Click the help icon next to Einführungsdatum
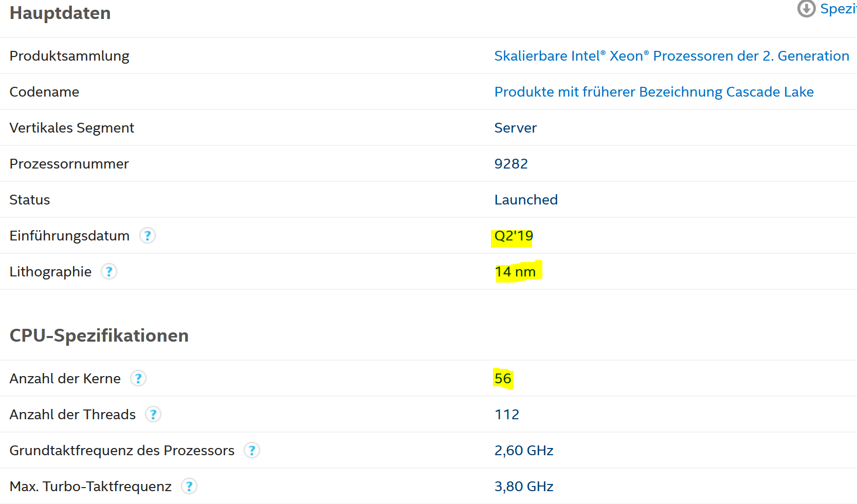The width and height of the screenshot is (857, 504). tap(148, 235)
